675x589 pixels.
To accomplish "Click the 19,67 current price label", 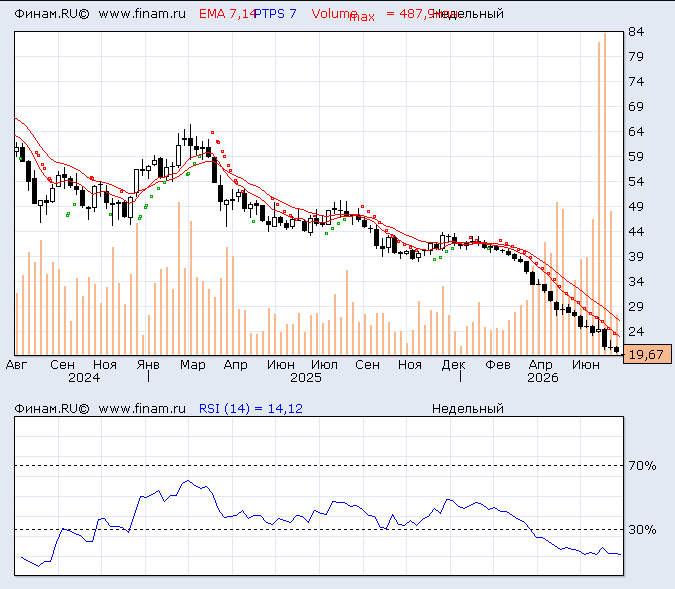I will click(647, 354).
